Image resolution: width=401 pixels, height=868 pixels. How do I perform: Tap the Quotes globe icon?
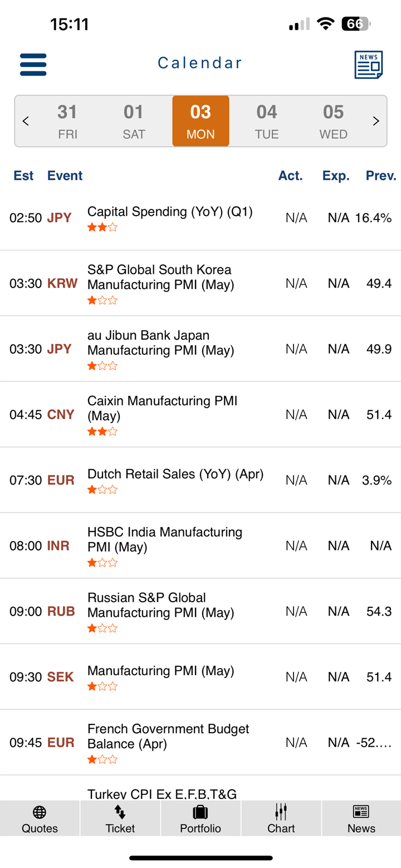40,811
